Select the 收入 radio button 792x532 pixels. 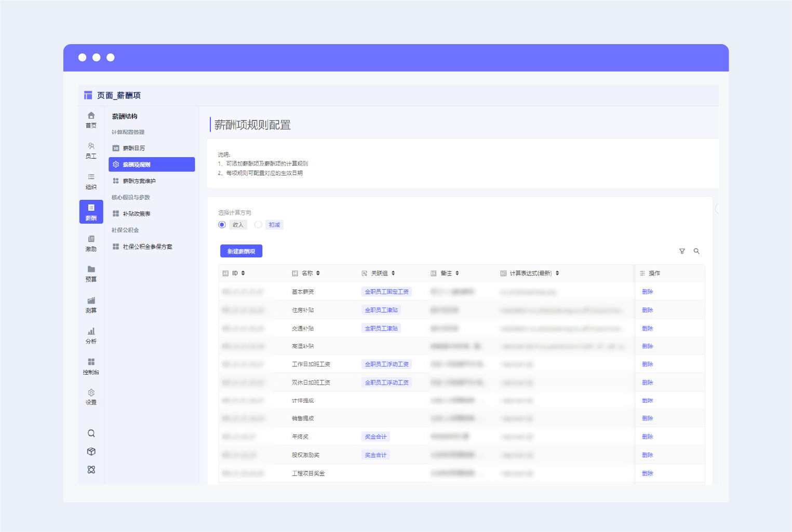point(222,225)
